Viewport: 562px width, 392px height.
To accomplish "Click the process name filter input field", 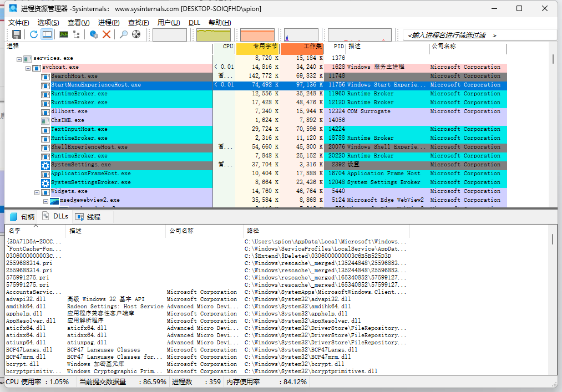I will coord(479,35).
